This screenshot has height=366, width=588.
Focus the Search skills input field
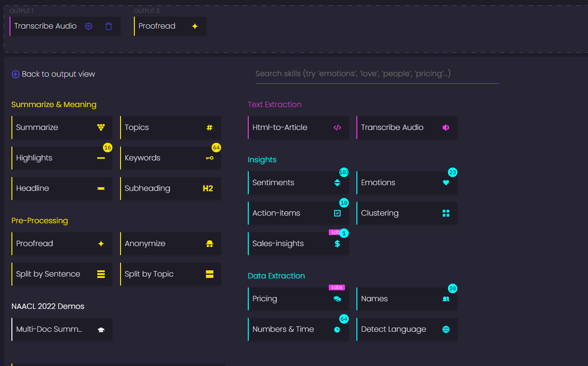point(377,74)
